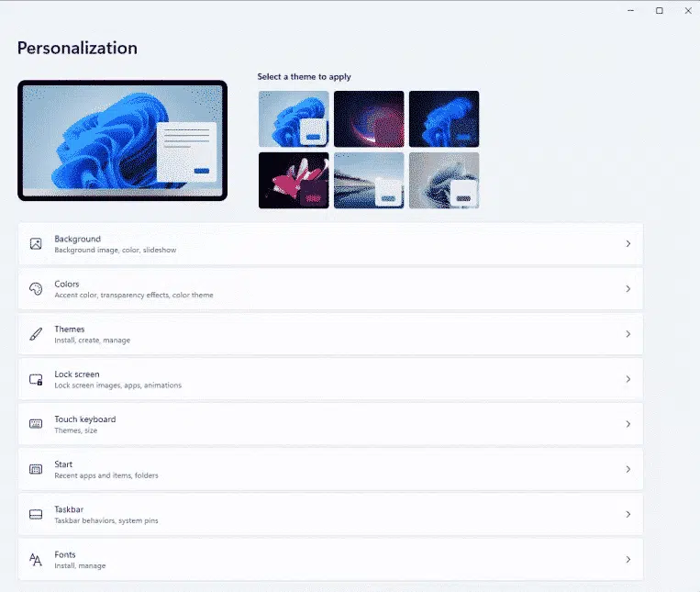
Task: Apply the gray swirl theme
Action: pos(444,181)
